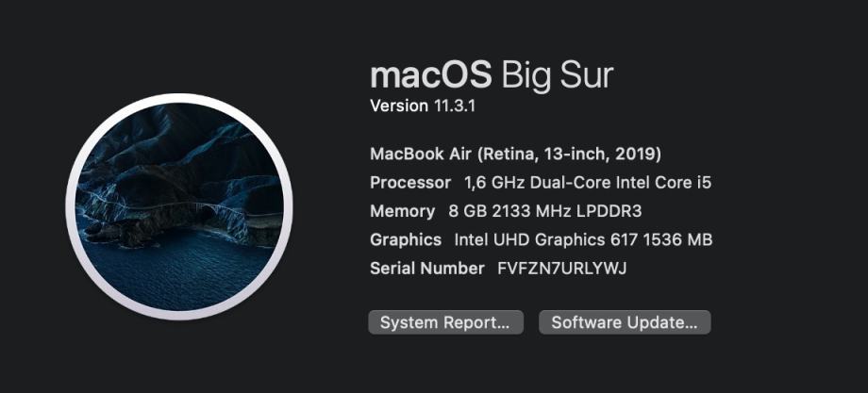
Task: Open Software Update
Action: [x=624, y=322]
